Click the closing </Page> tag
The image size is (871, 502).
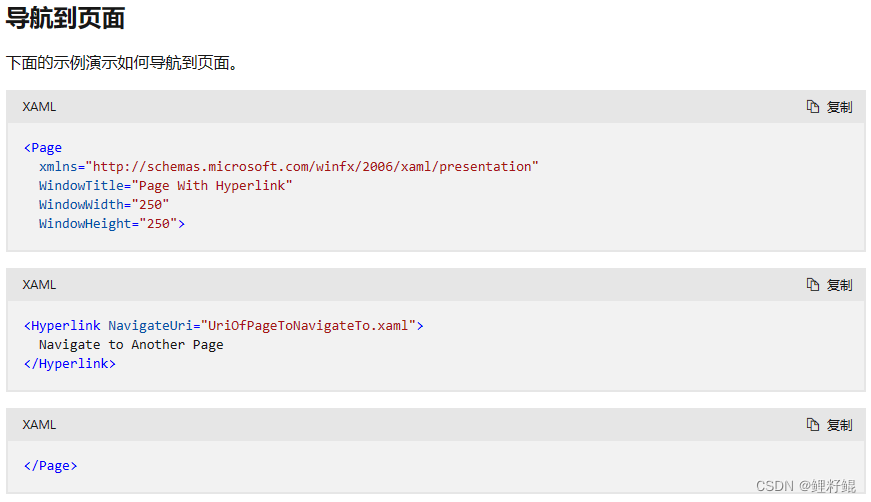(x=51, y=465)
